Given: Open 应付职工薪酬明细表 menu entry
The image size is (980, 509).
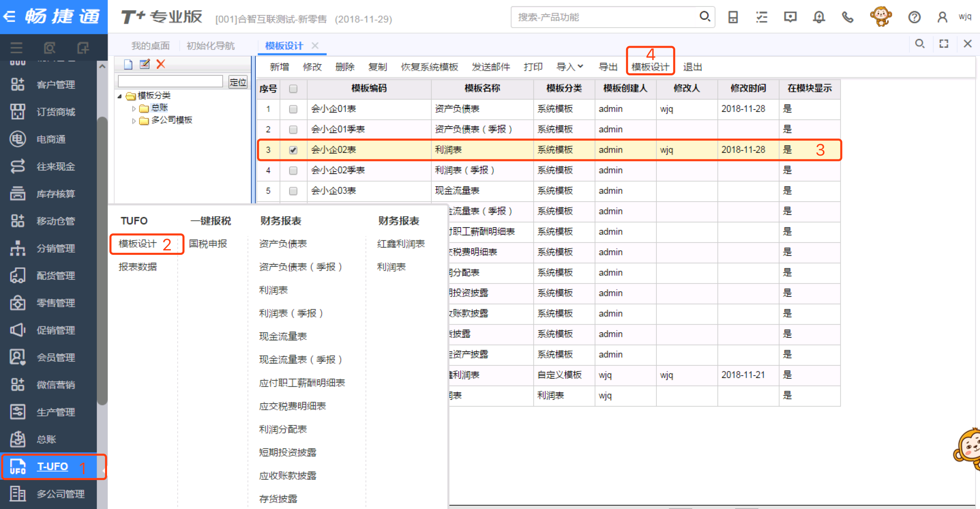Looking at the screenshot, I should [302, 383].
